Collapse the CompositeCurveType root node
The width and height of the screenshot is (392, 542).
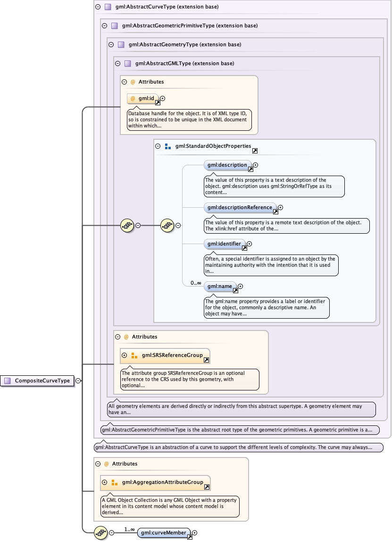coord(78,381)
